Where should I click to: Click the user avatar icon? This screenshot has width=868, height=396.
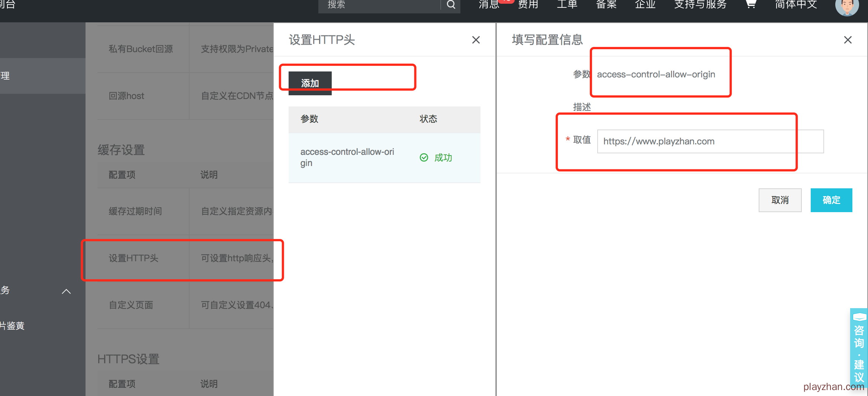click(x=847, y=7)
